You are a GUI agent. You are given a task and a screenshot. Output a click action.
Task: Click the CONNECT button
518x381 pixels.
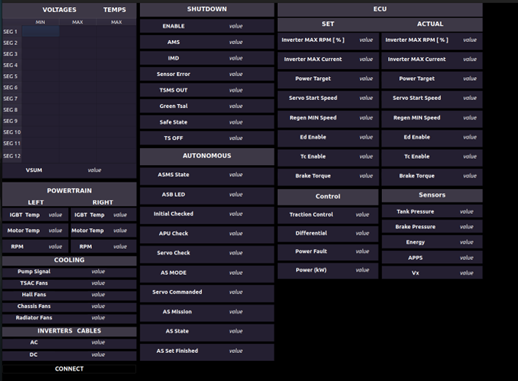69,369
